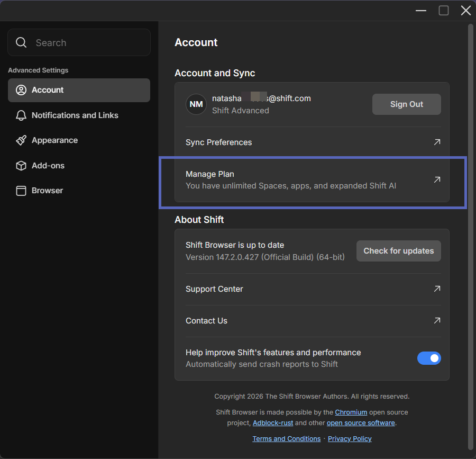Open Browser settings section
This screenshot has height=459, width=476.
(x=79, y=191)
